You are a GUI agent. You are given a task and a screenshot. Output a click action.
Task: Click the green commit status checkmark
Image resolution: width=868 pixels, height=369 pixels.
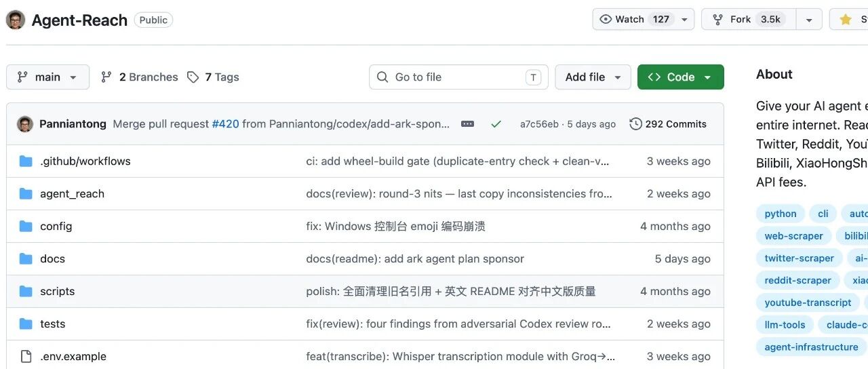point(496,123)
